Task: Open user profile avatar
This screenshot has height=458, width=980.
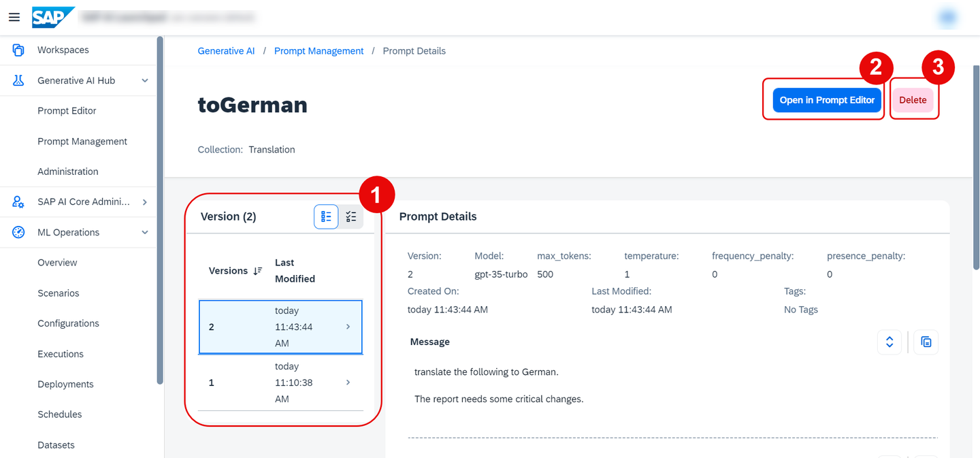Action: [x=947, y=18]
